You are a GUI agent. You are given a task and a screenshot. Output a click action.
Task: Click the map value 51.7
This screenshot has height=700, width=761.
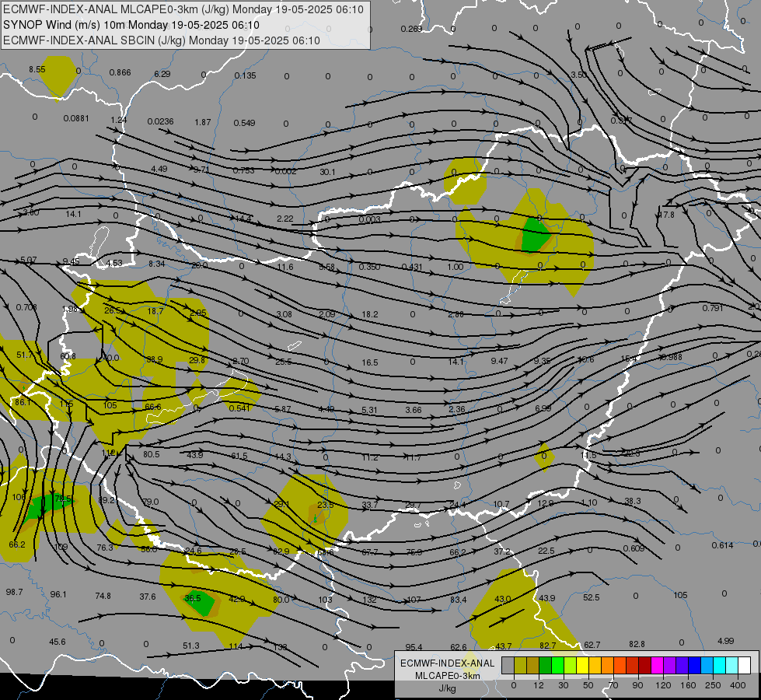(x=25, y=355)
